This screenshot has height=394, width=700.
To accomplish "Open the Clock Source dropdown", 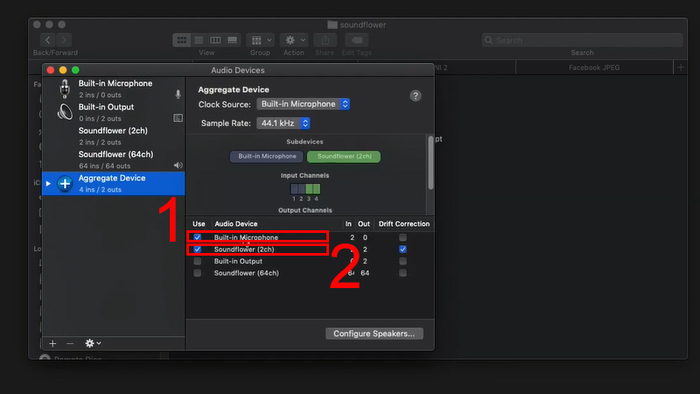I will coord(303,104).
